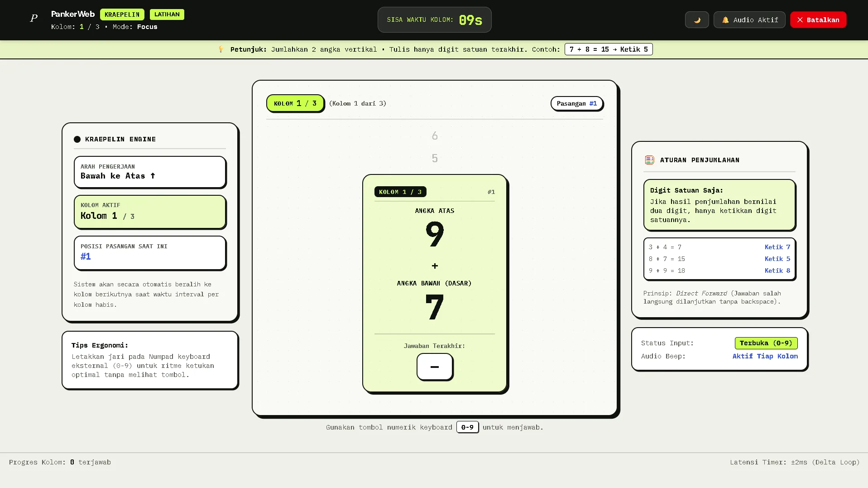868x488 pixels.
Task: Click the example box 7 + 8 = 15
Action: pyautogui.click(x=609, y=49)
